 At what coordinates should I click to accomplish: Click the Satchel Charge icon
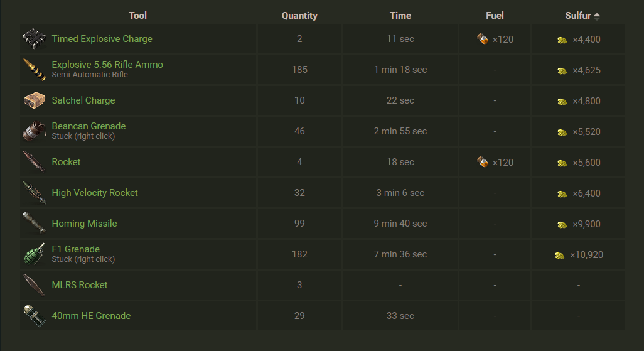35,100
